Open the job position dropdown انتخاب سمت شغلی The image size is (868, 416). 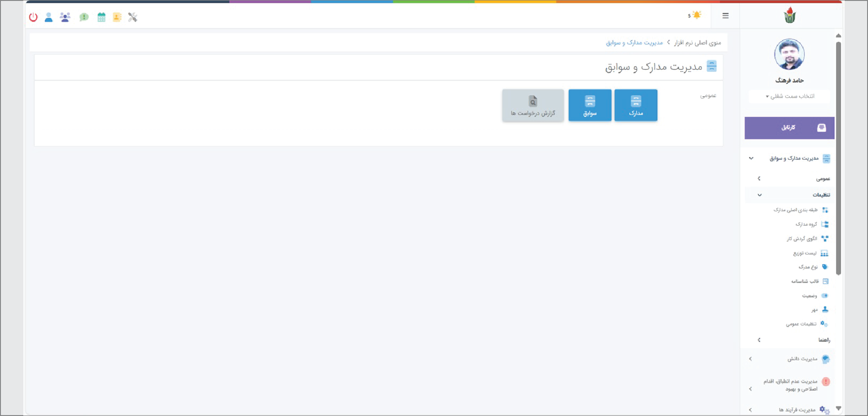point(790,96)
